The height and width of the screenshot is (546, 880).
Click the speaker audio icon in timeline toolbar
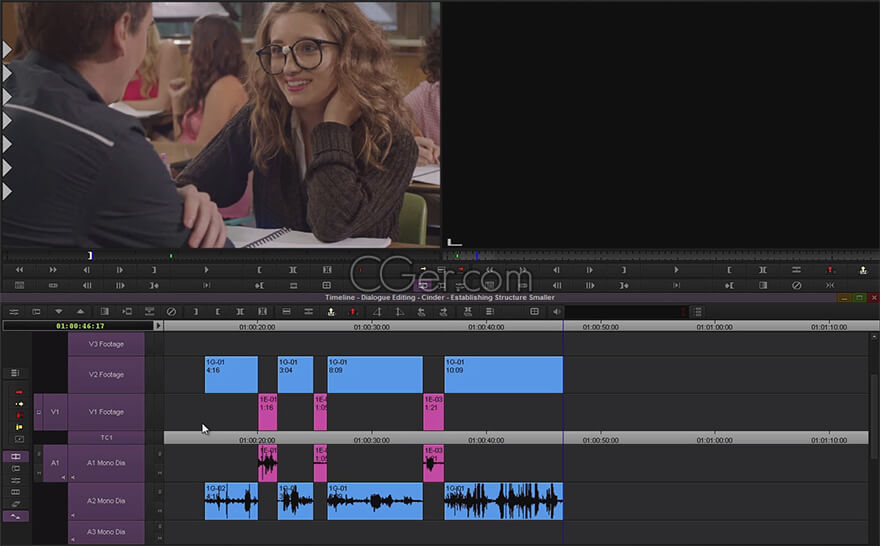pos(556,311)
